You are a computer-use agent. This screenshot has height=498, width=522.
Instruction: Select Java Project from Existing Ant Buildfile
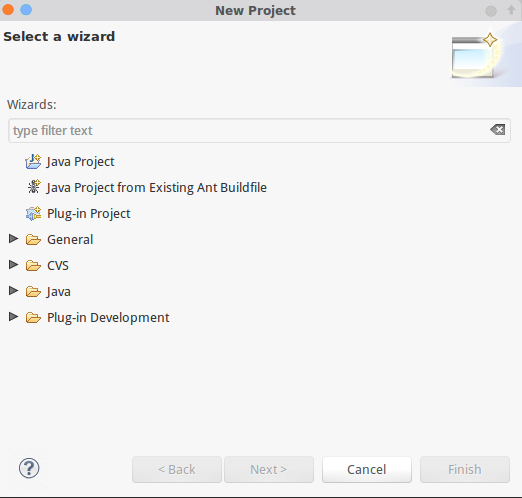click(x=157, y=188)
